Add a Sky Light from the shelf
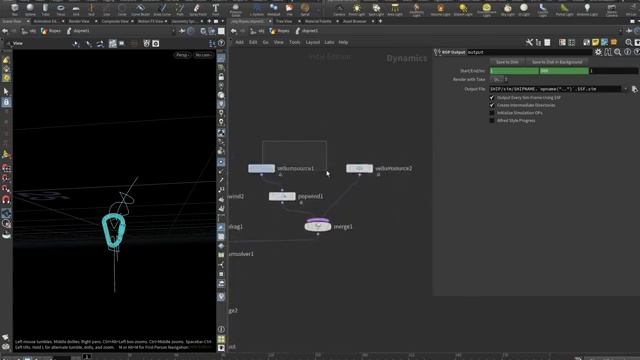640x360 pixels. pos(507,9)
